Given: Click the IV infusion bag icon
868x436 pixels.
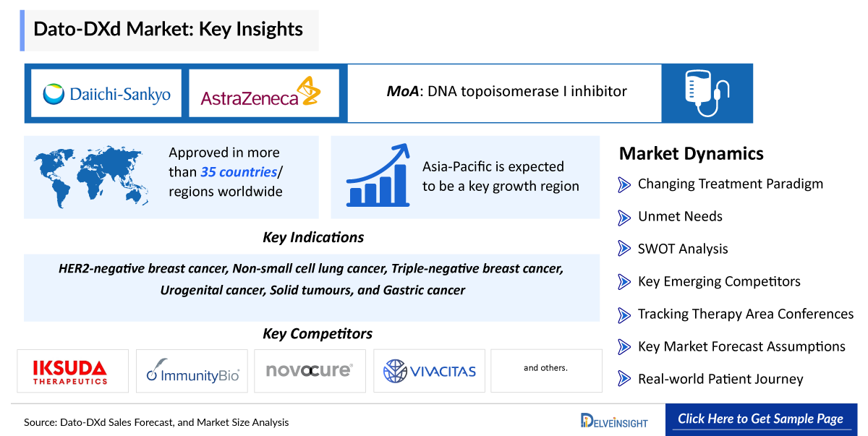Looking at the screenshot, I should coord(707,93).
